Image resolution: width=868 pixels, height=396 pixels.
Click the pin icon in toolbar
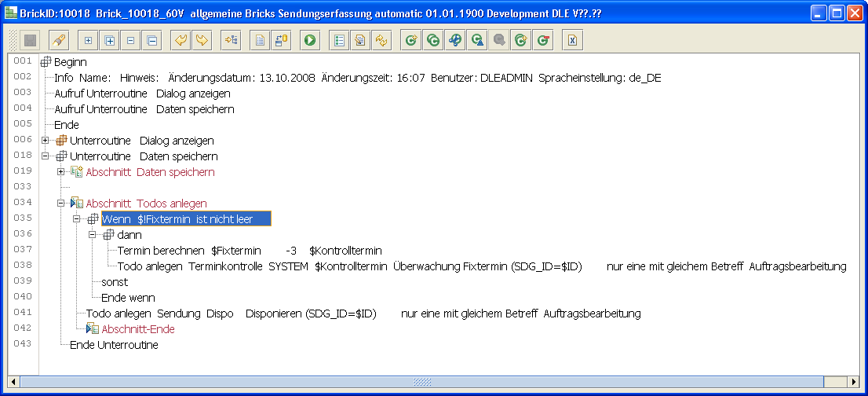pyautogui.click(x=59, y=40)
